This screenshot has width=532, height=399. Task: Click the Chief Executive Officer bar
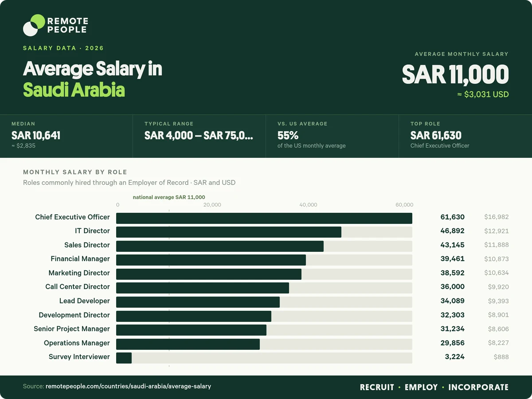click(264, 218)
